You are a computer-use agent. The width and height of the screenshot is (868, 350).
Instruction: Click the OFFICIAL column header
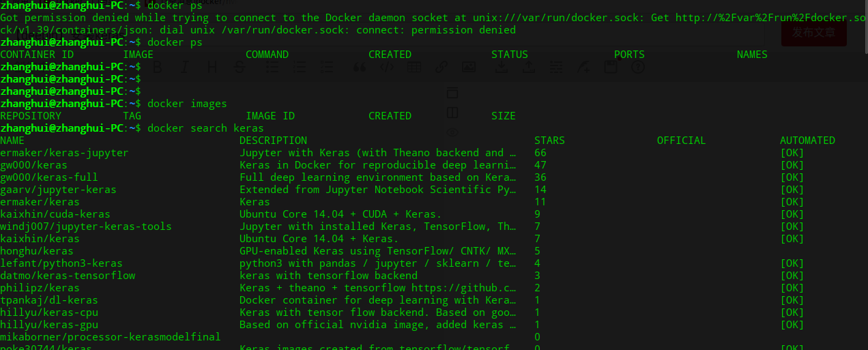click(x=681, y=141)
